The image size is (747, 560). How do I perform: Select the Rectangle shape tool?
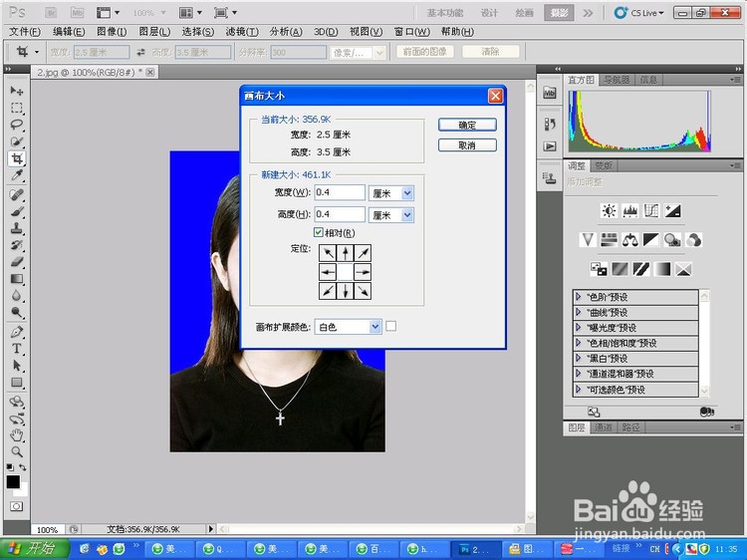(17, 383)
